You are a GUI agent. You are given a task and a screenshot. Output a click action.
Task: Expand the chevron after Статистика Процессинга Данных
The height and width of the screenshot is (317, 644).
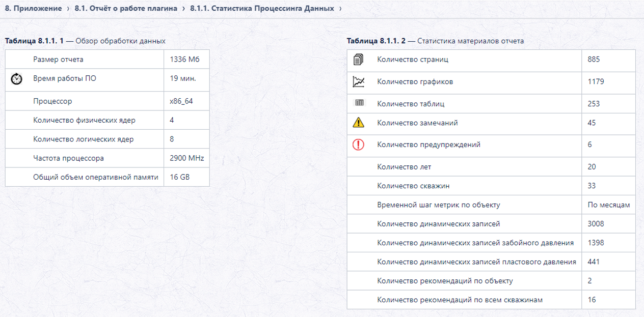(340, 9)
